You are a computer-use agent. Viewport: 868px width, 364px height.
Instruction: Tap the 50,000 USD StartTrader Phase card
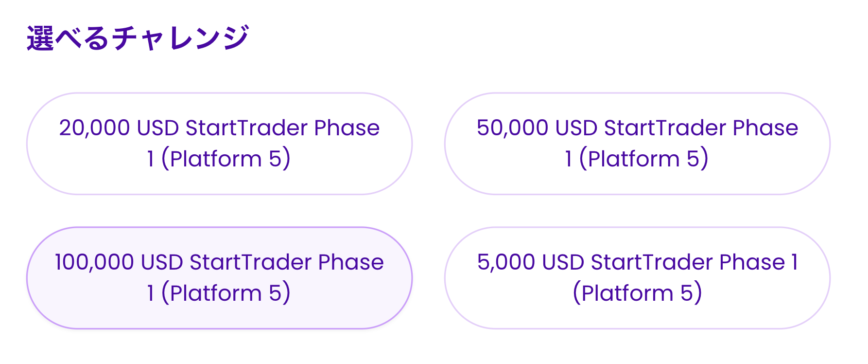tap(637, 144)
